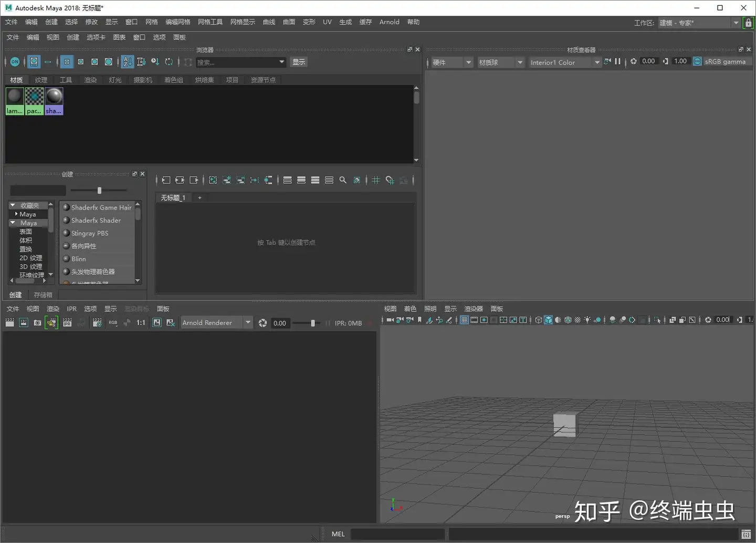Adjust the create panel icon size slider
This screenshot has width=756, height=543.
[x=99, y=191]
